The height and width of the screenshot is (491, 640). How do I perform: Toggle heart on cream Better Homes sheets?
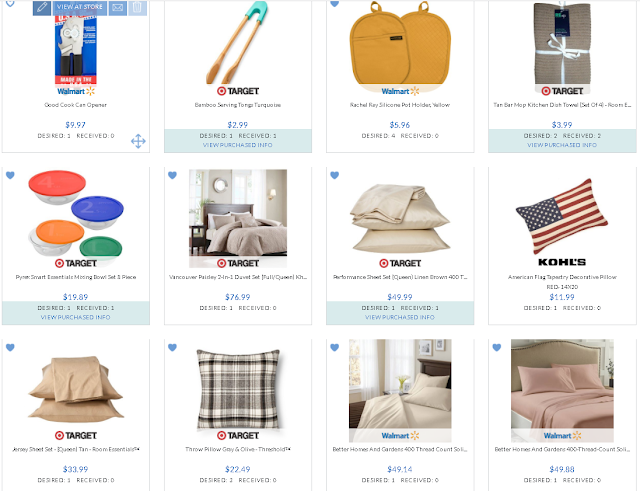pos(335,347)
